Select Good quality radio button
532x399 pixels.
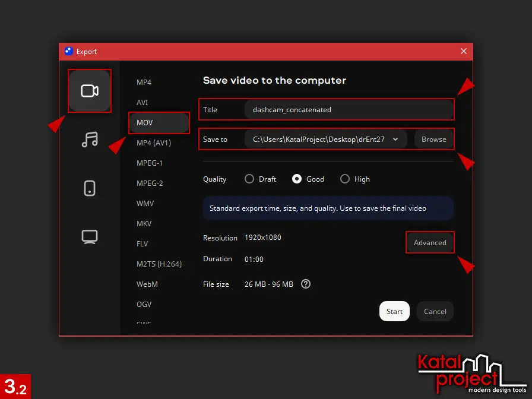pyautogui.click(x=297, y=179)
